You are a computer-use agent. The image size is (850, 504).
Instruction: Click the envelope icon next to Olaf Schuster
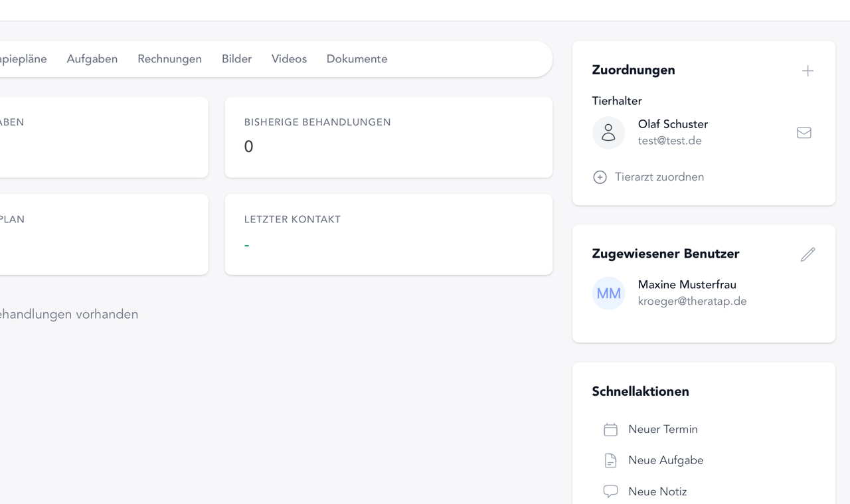pos(804,133)
